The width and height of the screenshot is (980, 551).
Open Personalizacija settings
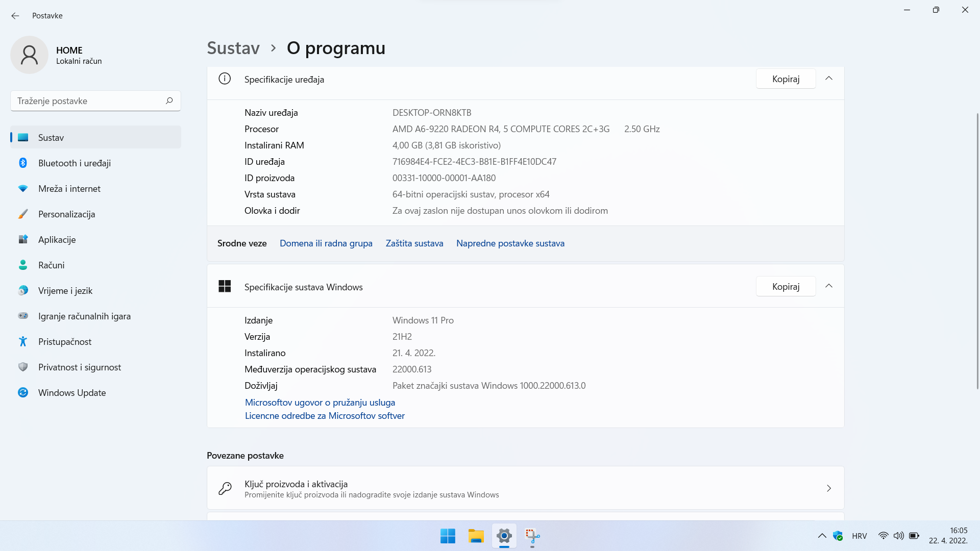pos(95,214)
